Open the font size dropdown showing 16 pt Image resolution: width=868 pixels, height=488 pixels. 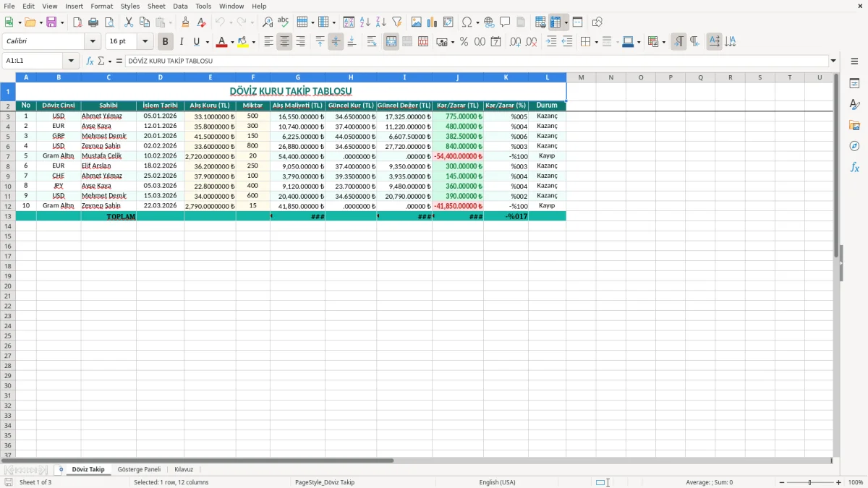pos(145,42)
